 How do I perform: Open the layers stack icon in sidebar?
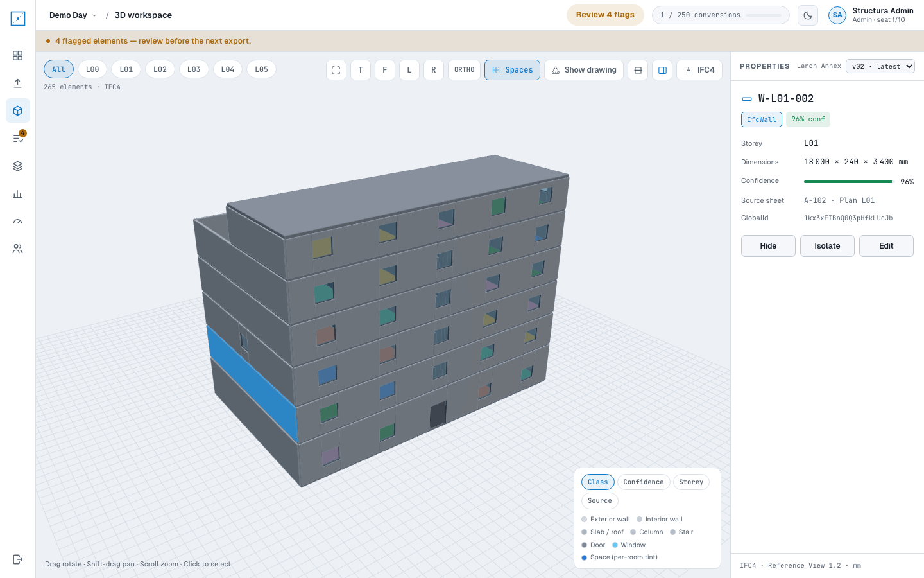(x=18, y=166)
